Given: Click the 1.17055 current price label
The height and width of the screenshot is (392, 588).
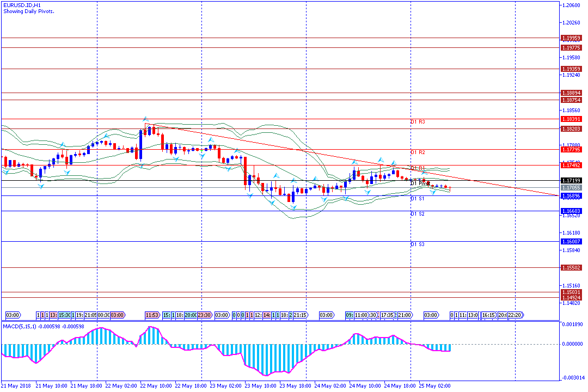Looking at the screenshot, I should (571, 187).
